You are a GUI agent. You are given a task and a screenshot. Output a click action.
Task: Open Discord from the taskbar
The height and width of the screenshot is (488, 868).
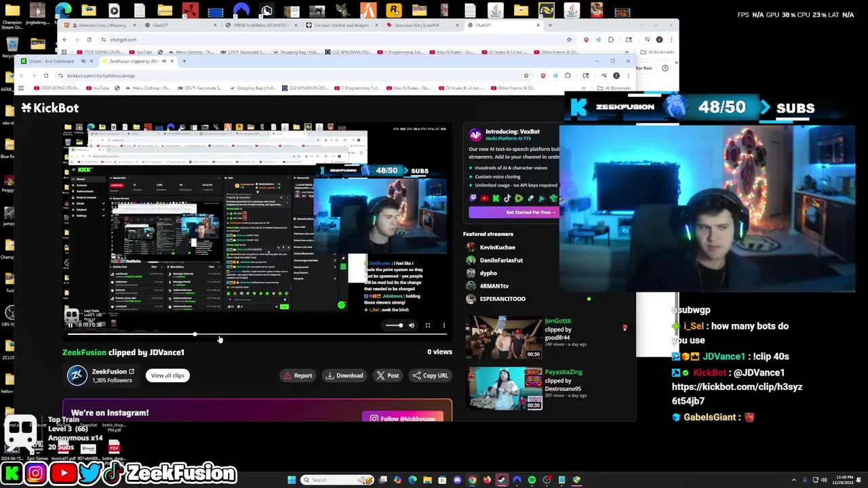tap(457, 480)
